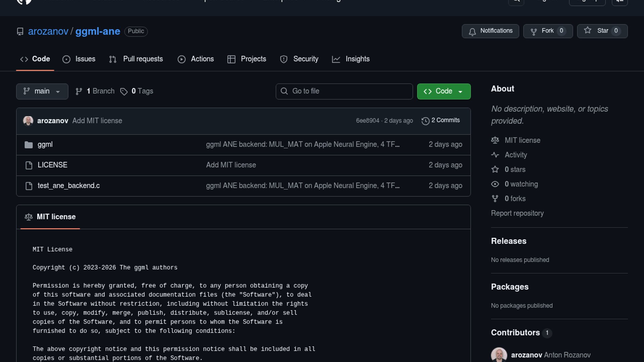Open the LICENSE file
Image resolution: width=644 pixels, height=362 pixels.
pos(52,165)
